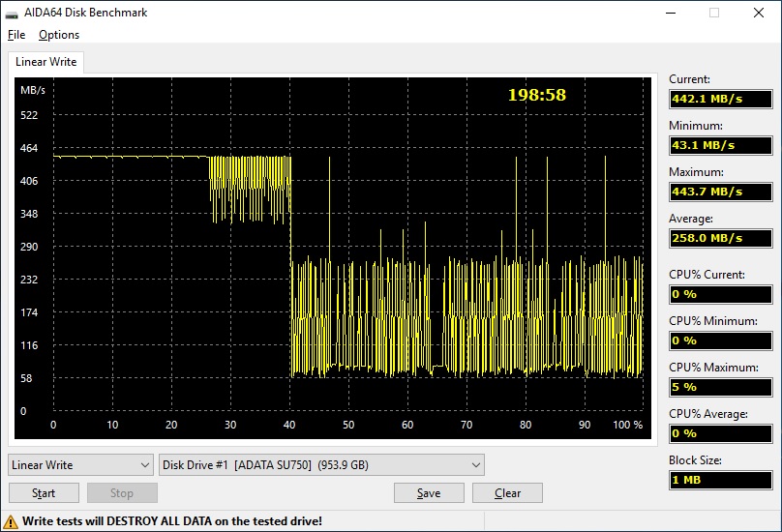Viewport: 782px width, 532px height.
Task: Click the yellow warning triangle icon
Action: click(10, 522)
